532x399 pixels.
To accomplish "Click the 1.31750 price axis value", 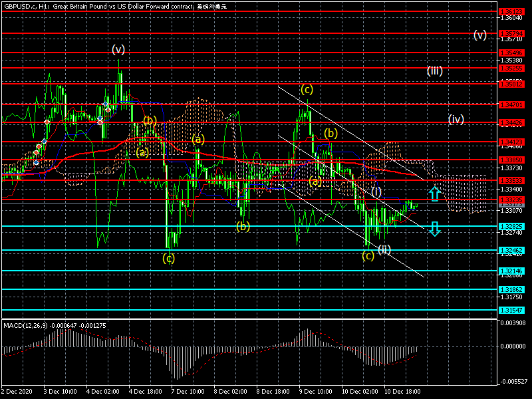I will pos(511,297).
